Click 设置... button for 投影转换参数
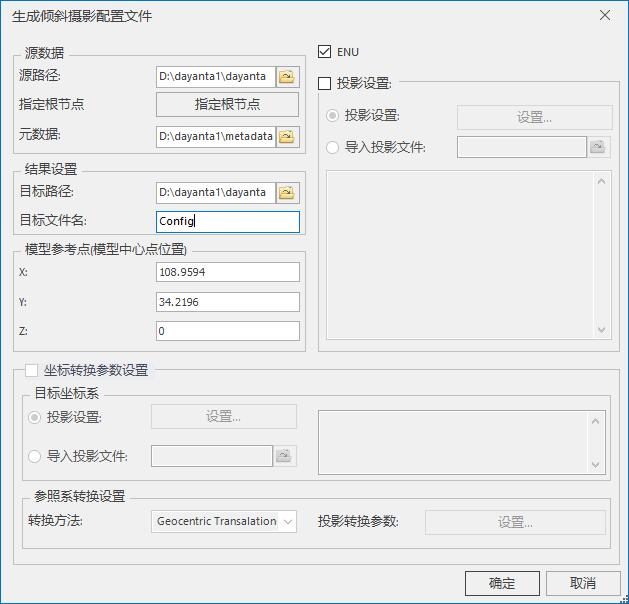The width and height of the screenshot is (629, 604). [515, 522]
